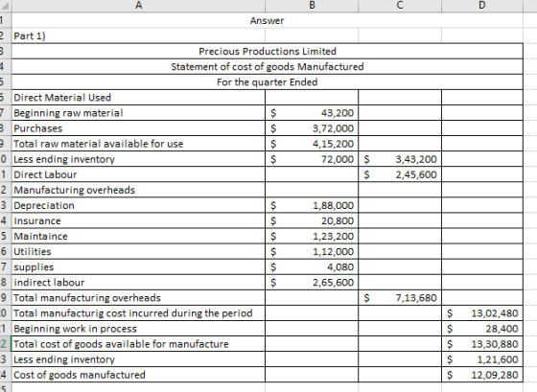Select the 4,15,200 value cell
The width and height of the screenshot is (537, 392).
coord(312,144)
